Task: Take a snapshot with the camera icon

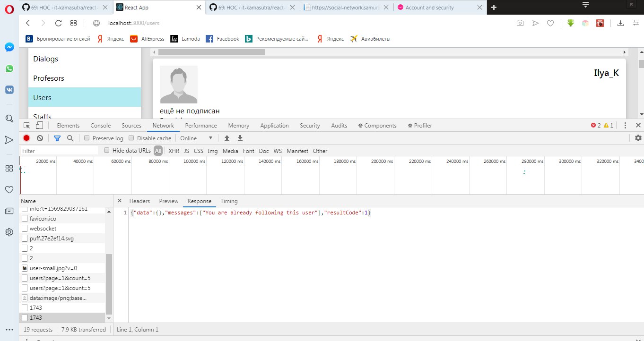Action: pyautogui.click(x=520, y=23)
